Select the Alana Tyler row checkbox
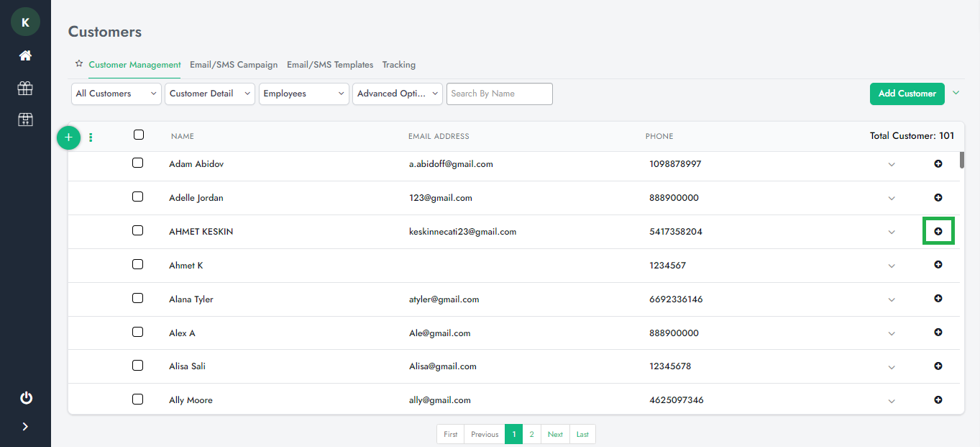This screenshot has width=980, height=447. [x=138, y=298]
